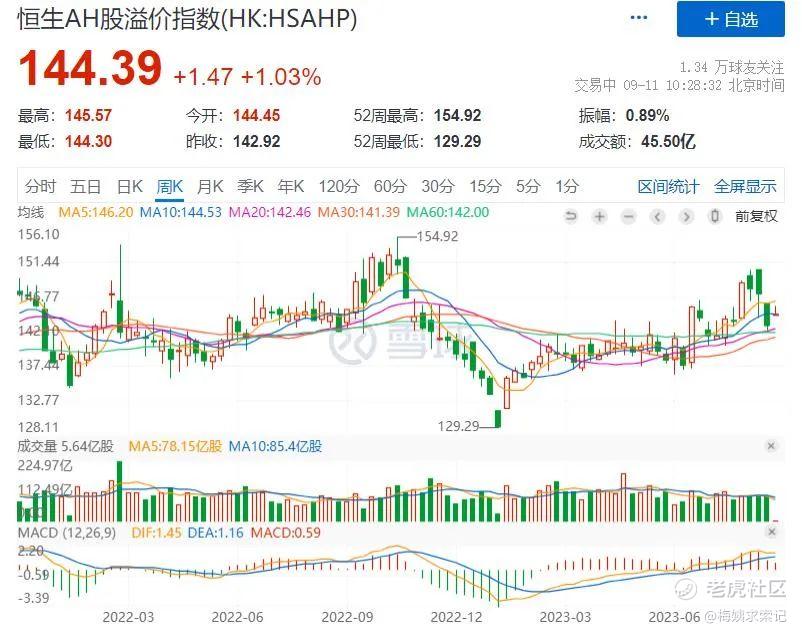Zoom in chart with plus icon
Image resolution: width=802 pixels, height=635 pixels.
(x=599, y=216)
